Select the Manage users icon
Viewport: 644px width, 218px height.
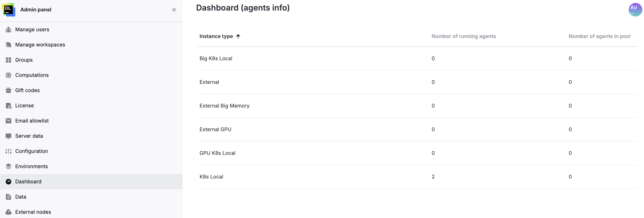pos(8,29)
